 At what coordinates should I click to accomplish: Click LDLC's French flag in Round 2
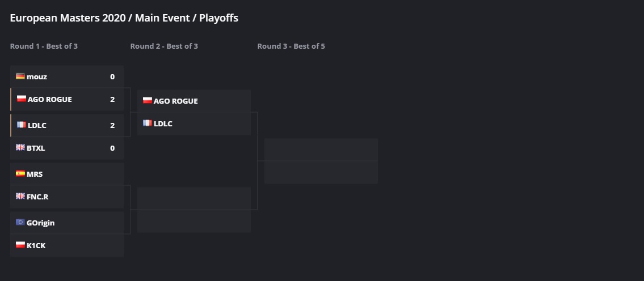tap(148, 124)
